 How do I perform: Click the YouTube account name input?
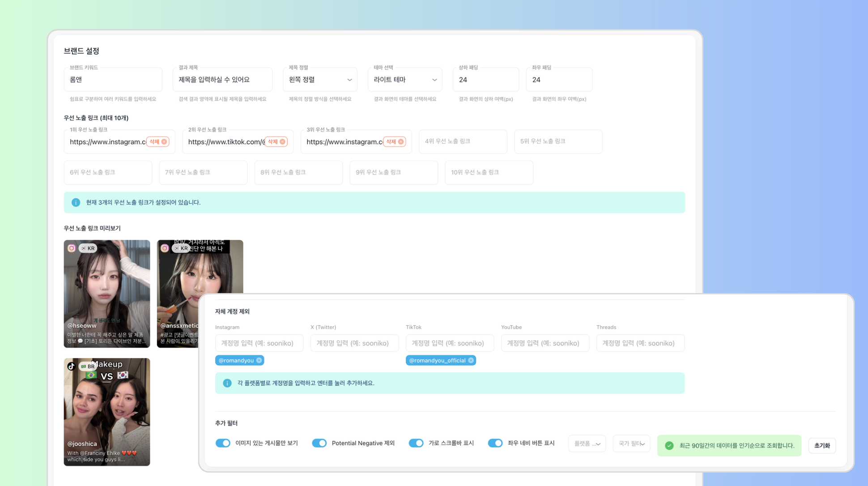click(x=545, y=343)
